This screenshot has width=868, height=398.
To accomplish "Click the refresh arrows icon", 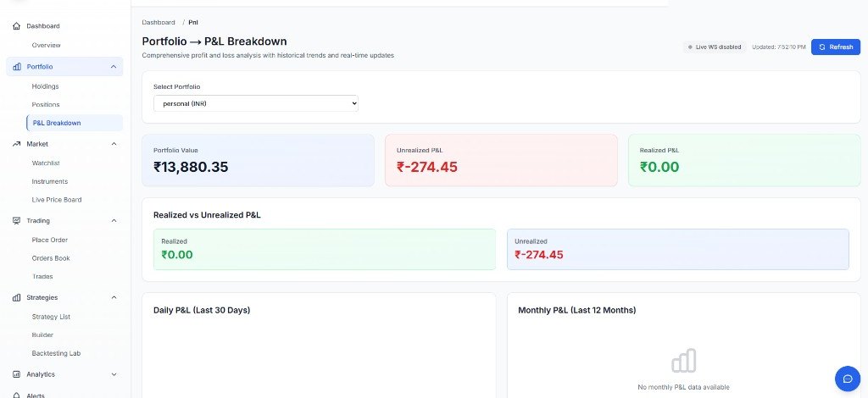I will pyautogui.click(x=822, y=47).
